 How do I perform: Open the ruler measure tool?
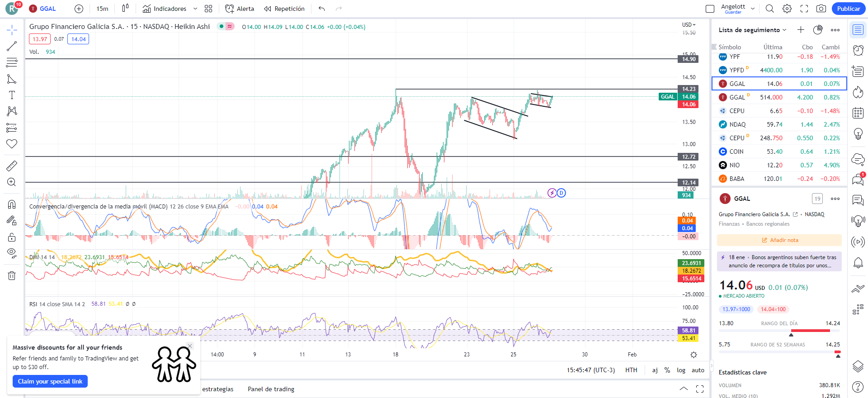(x=12, y=166)
